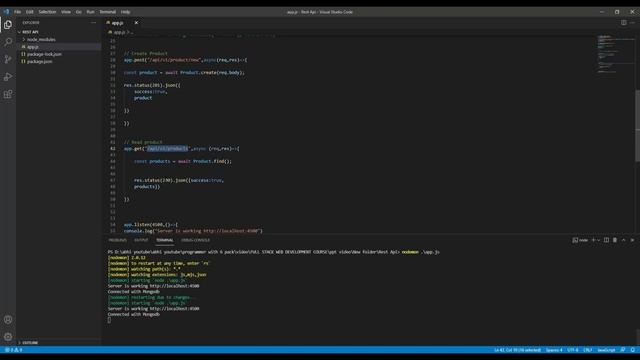
Task: Close the app.js editor tab
Action: pos(136,23)
